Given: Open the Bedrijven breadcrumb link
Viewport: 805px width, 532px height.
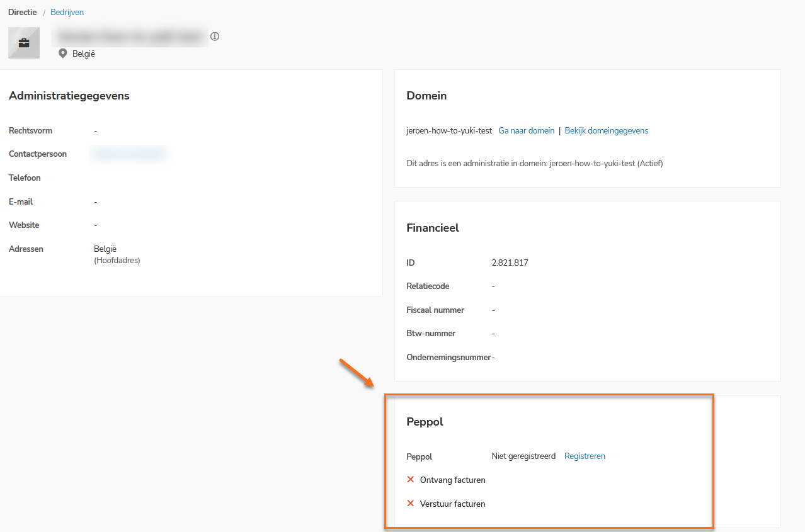Looking at the screenshot, I should [67, 12].
